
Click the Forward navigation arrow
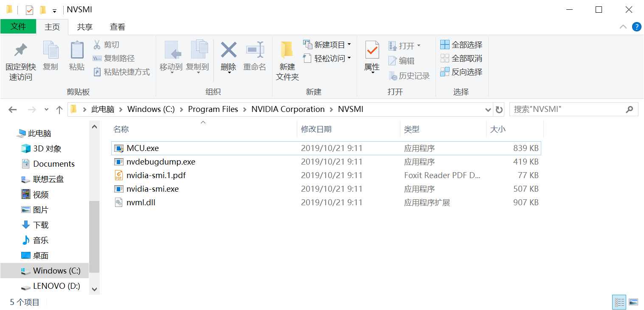point(32,109)
